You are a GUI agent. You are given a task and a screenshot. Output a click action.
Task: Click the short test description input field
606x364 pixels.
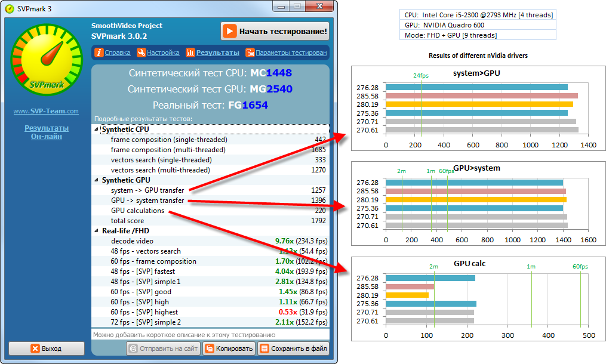tap(210, 334)
